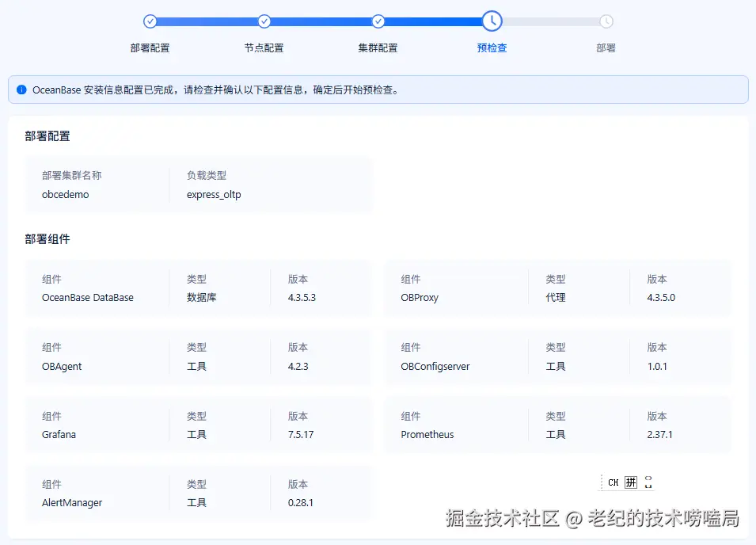Click the version 4.3.5.3 value
756x545 pixels.
[x=302, y=298]
